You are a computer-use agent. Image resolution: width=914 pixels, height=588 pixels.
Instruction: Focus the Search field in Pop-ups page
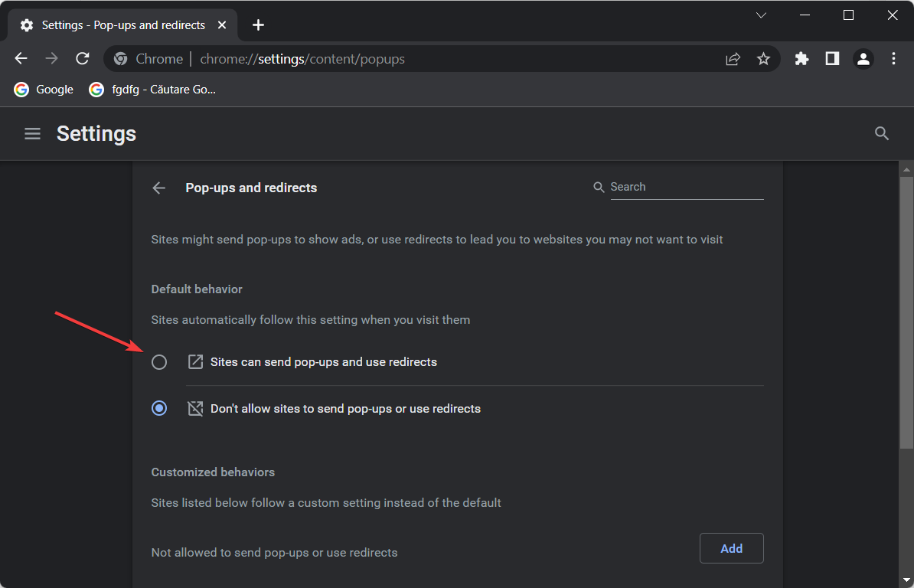pos(687,187)
